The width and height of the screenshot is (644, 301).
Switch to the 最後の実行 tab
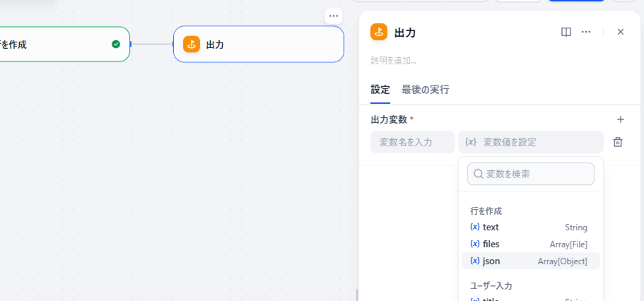(425, 90)
